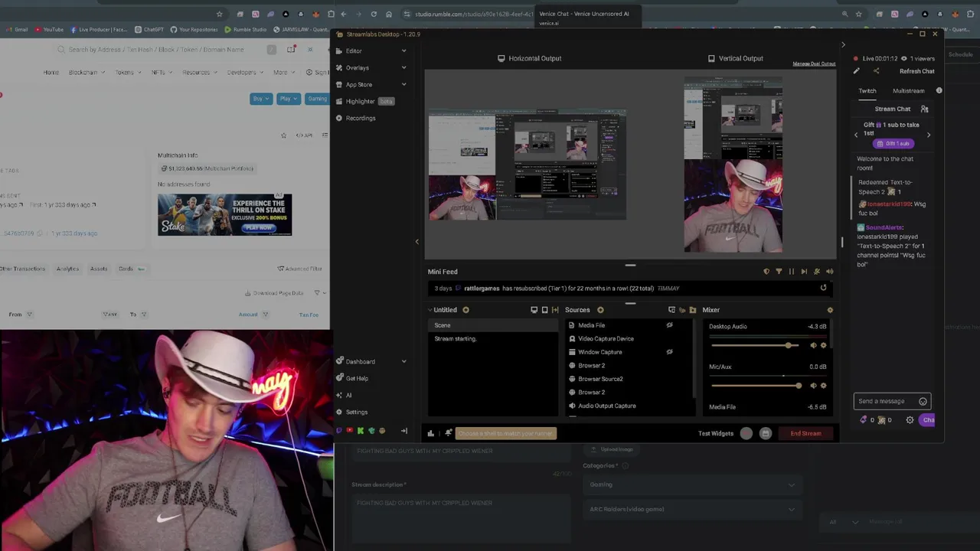Skip the current Mini Feed alert

[x=803, y=271]
